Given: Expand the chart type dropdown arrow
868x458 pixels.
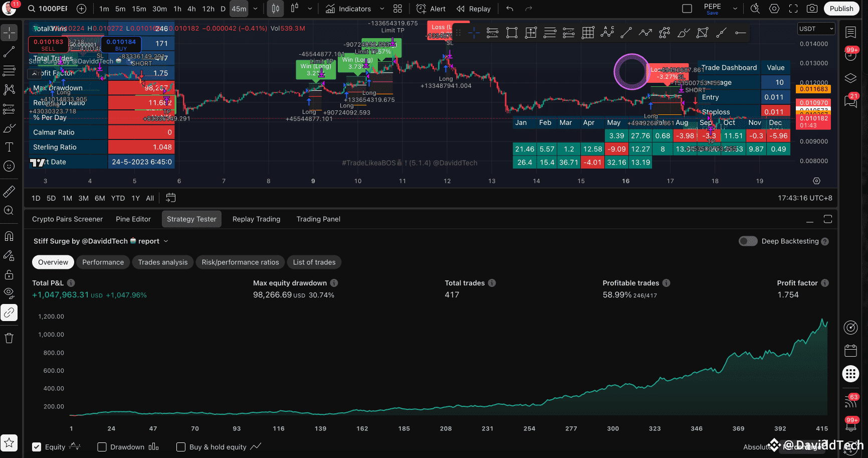Looking at the screenshot, I should [310, 9].
